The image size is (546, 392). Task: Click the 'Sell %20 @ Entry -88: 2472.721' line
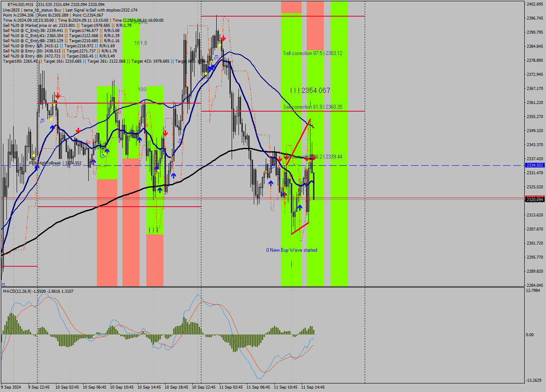coord(58,56)
